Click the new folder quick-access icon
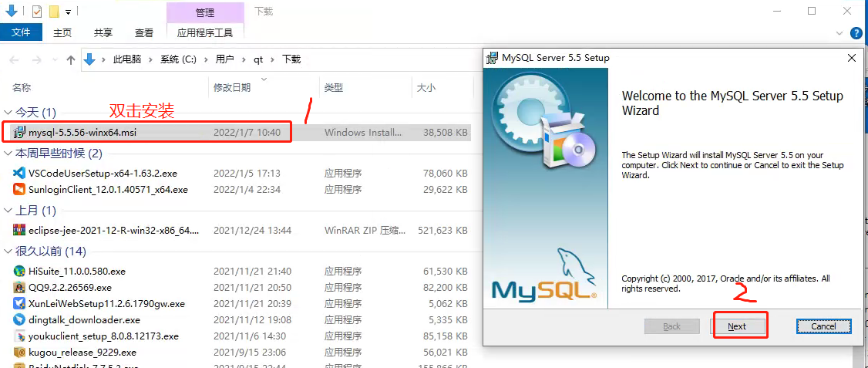This screenshot has height=368, width=868. 54,11
